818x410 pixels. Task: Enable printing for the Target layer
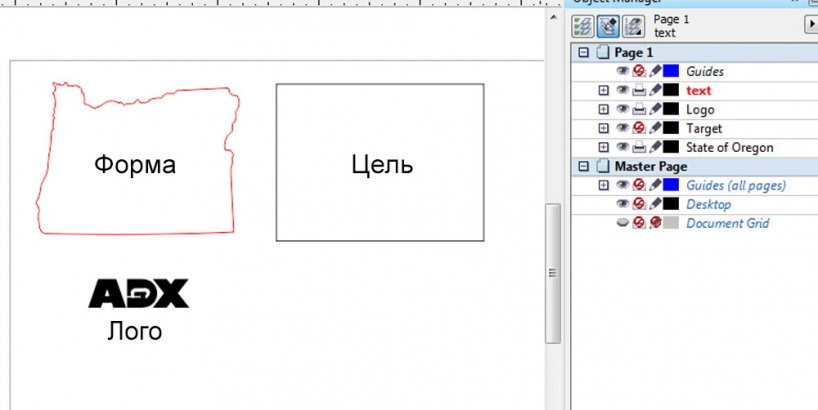639,128
